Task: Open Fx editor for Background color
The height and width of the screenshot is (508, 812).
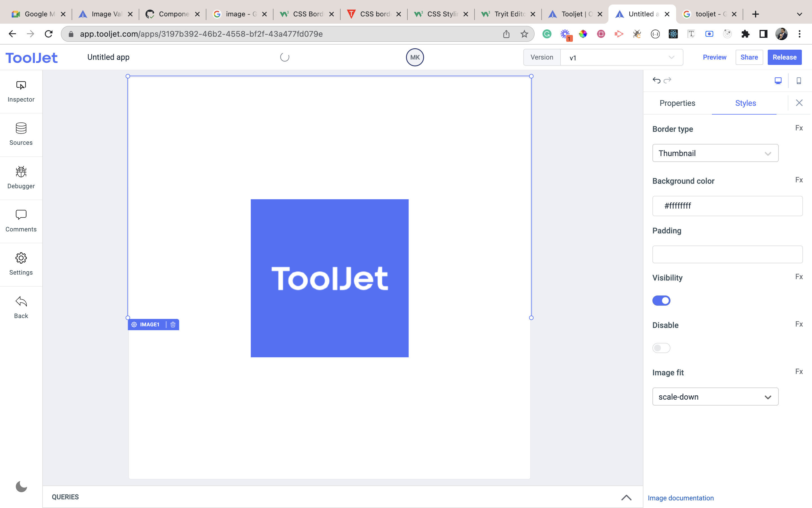Action: coord(799,180)
